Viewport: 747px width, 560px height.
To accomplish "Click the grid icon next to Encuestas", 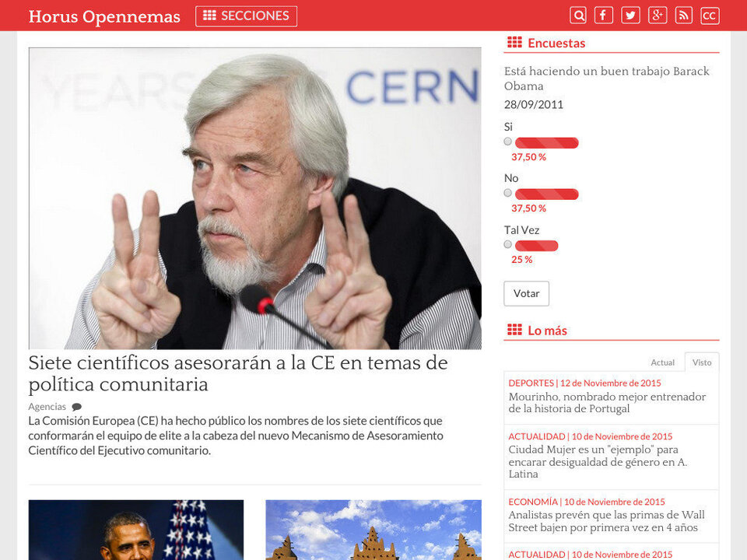I will [x=514, y=43].
